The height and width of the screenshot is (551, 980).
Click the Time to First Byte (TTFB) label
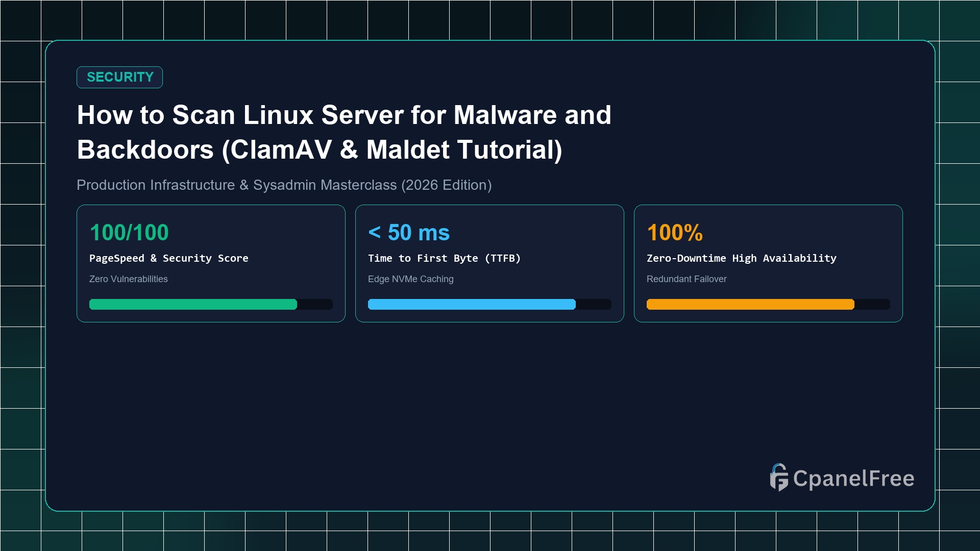pyautogui.click(x=444, y=258)
